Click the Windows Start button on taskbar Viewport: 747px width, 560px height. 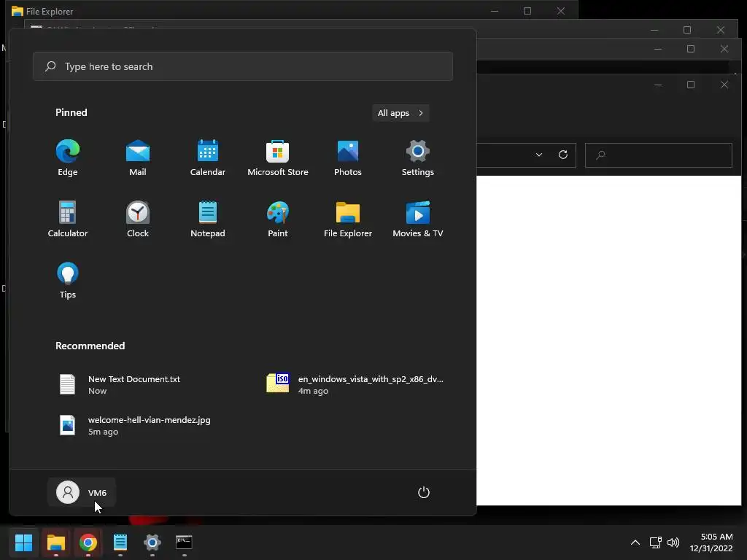click(23, 542)
